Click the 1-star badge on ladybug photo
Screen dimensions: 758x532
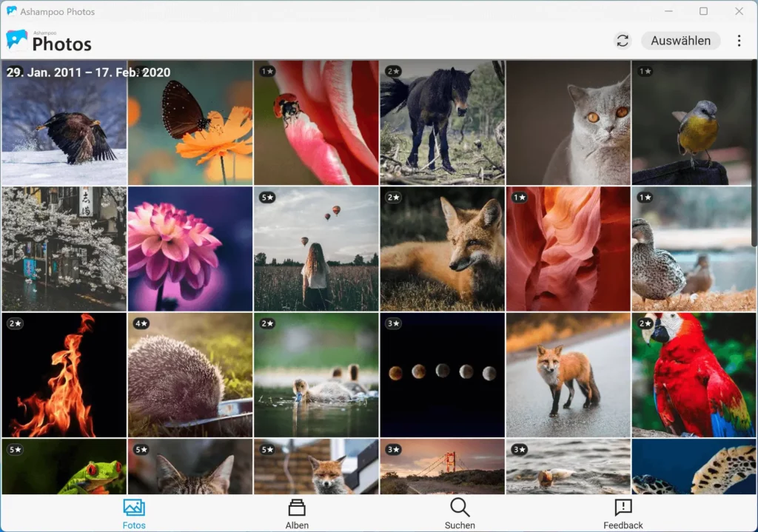267,71
